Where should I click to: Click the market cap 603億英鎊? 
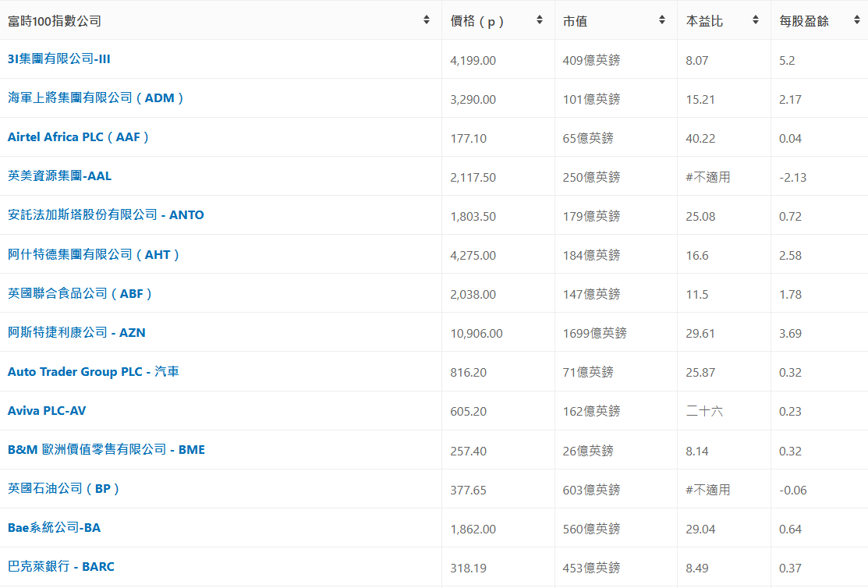click(x=591, y=490)
